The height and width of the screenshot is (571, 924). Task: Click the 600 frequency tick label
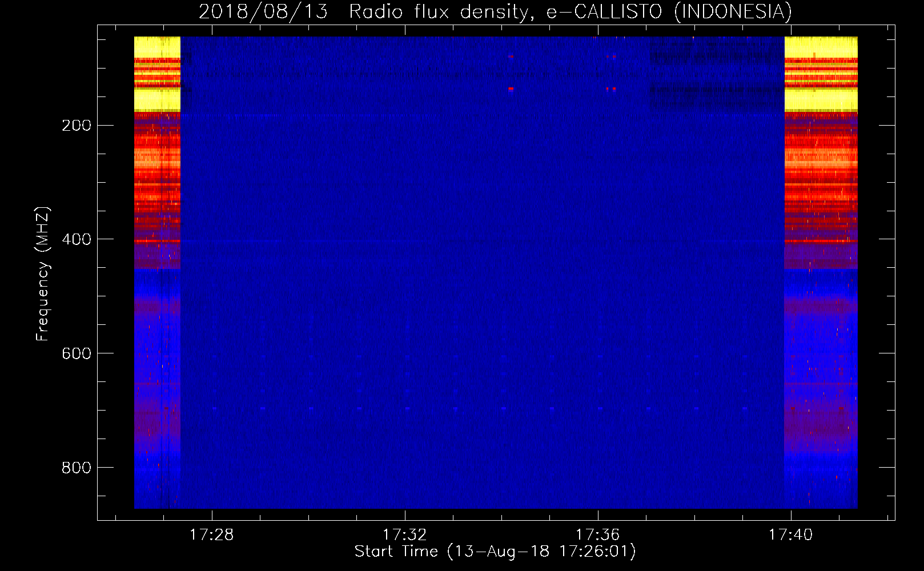[x=77, y=354]
